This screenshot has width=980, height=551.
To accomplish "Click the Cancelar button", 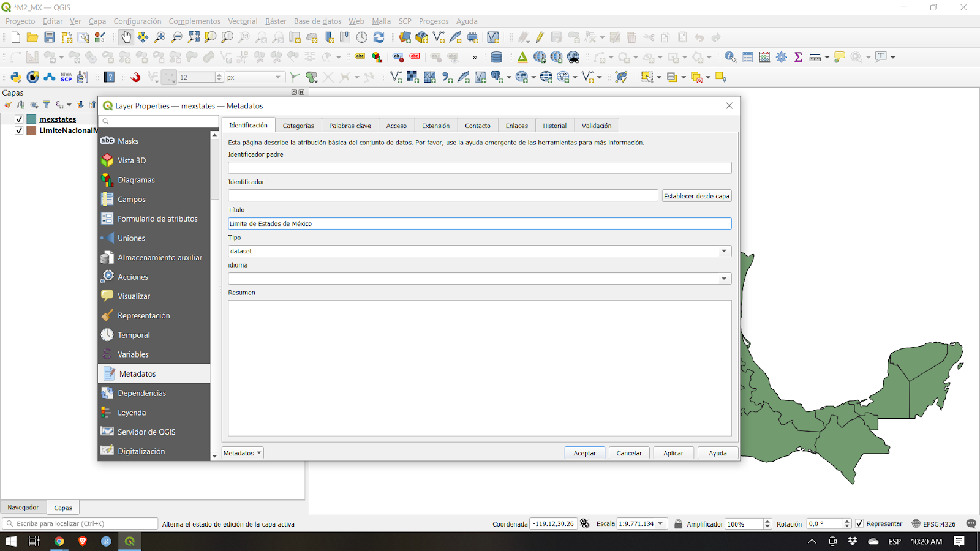I will (x=629, y=453).
